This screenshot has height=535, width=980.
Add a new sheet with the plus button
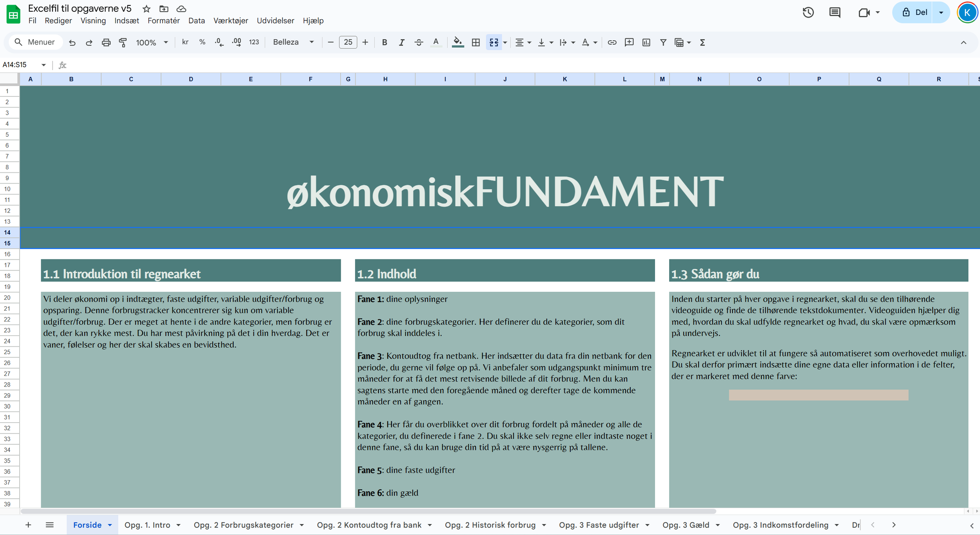click(x=28, y=525)
